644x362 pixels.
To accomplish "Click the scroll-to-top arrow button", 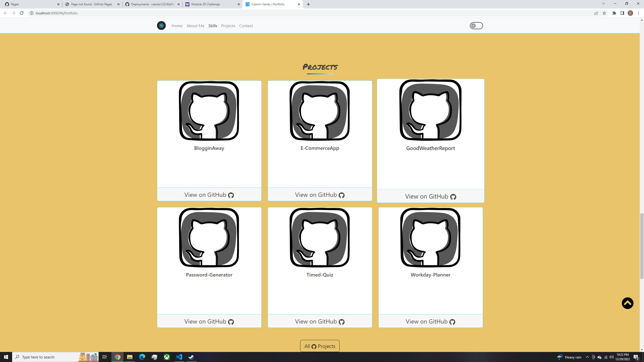I will coord(627,303).
